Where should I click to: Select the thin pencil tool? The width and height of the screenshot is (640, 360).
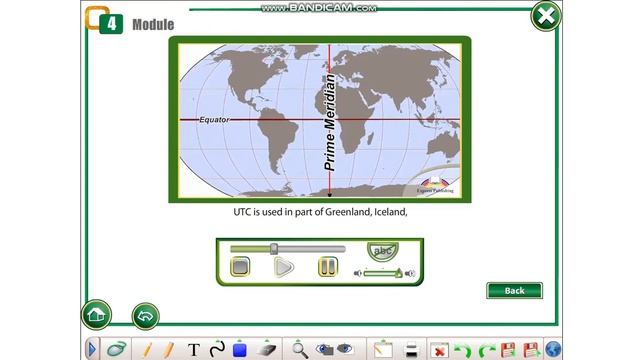pos(148,350)
